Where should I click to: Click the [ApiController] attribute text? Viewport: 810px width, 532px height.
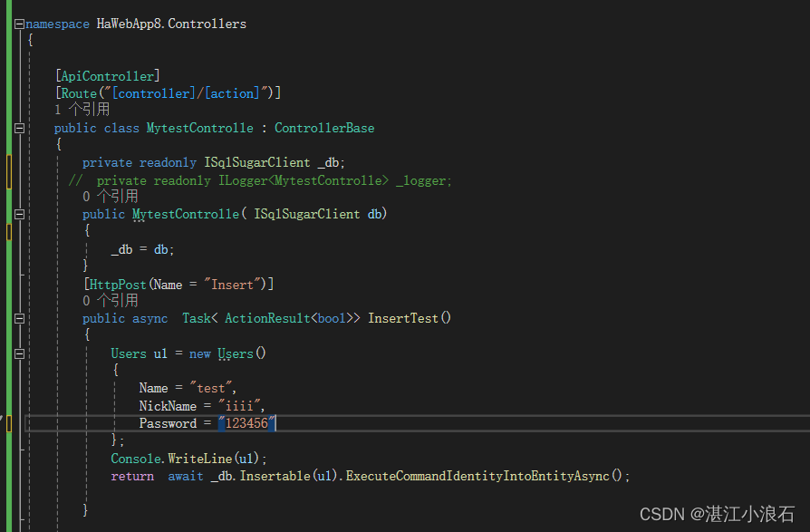(108, 76)
